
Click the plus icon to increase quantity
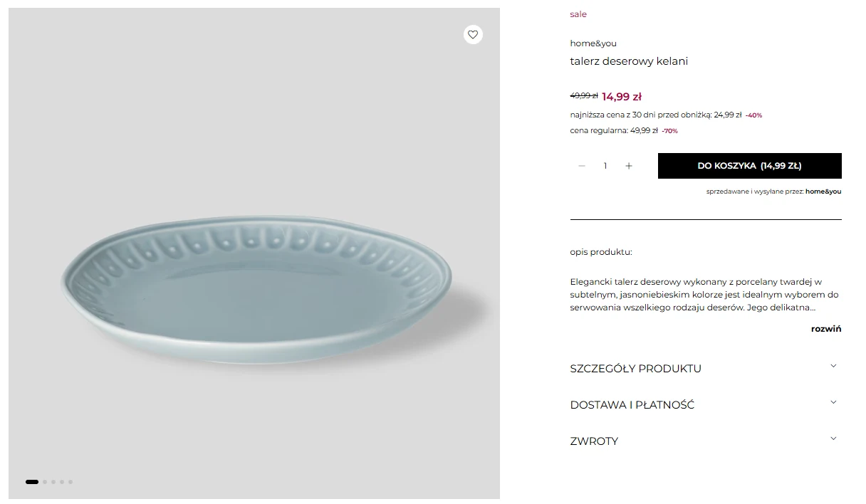click(x=629, y=165)
